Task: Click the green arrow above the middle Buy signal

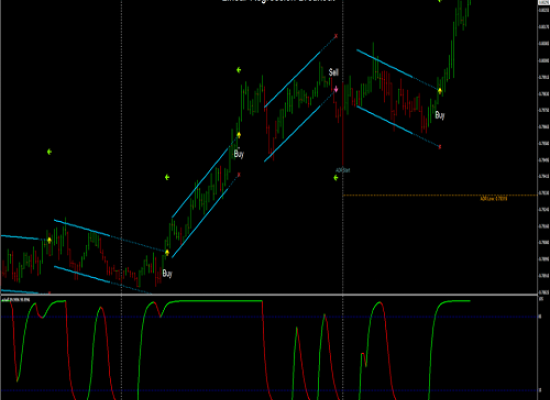Action: (239, 70)
